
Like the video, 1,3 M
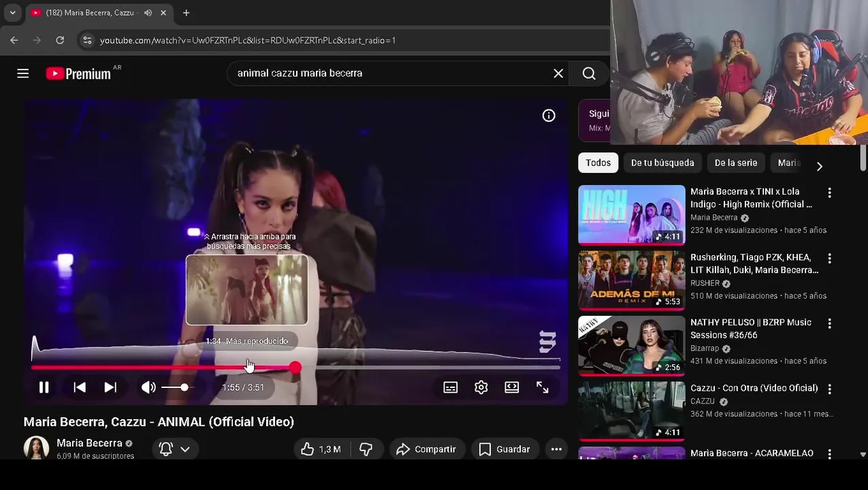pos(321,449)
